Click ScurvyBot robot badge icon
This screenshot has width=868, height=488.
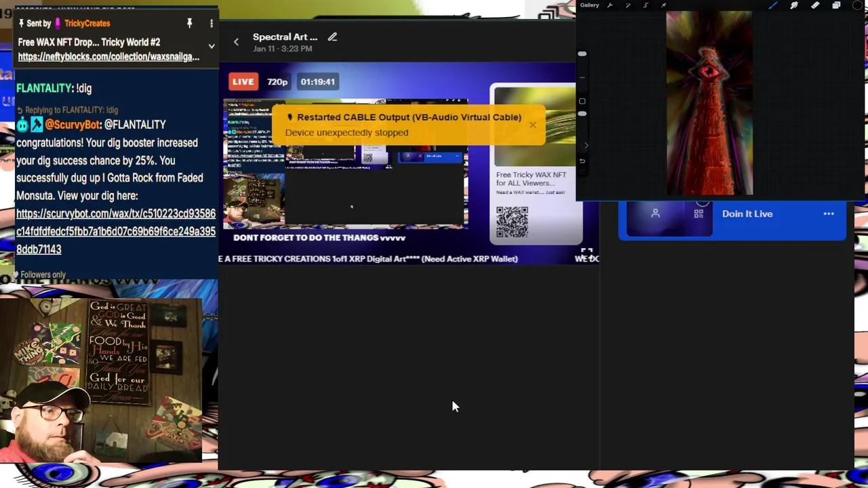tap(22, 125)
